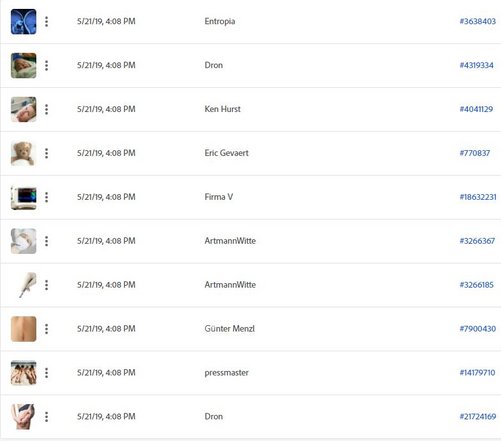Open the pressmaster group photo thumbnail
The image size is (501, 441).
tap(23, 373)
